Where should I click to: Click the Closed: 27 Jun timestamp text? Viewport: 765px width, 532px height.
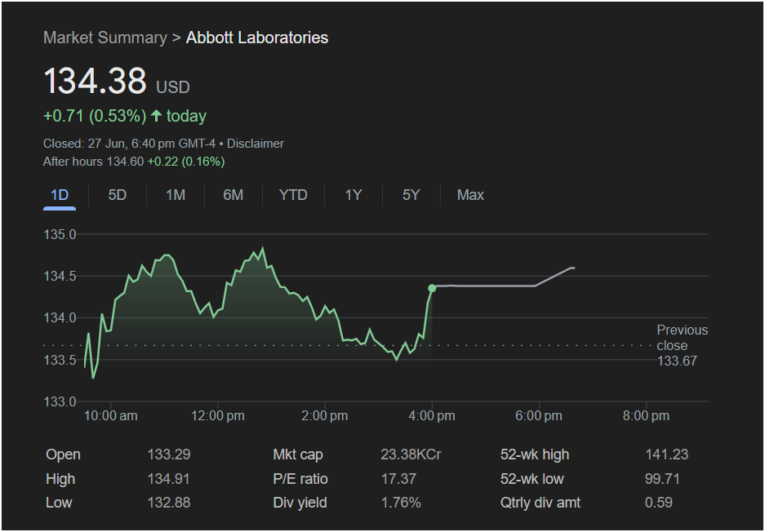[x=129, y=144]
